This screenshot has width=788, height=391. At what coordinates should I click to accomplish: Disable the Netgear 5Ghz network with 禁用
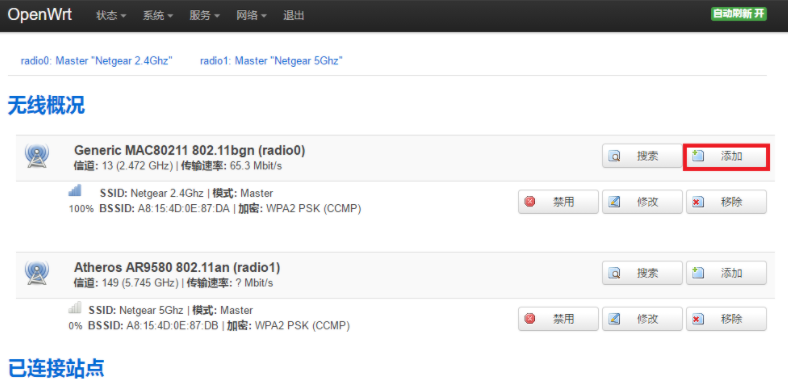pos(558,319)
